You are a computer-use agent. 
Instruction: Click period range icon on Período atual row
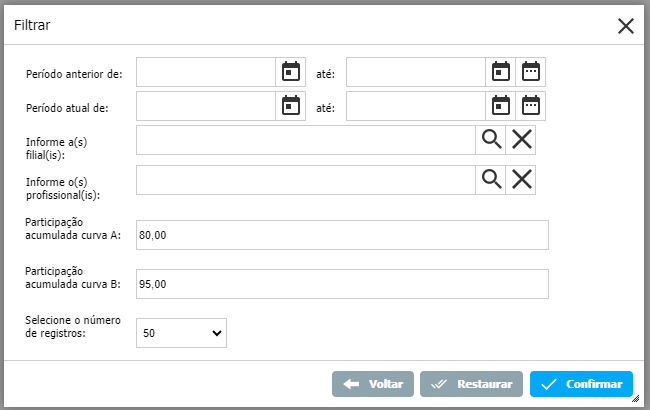(x=530, y=106)
